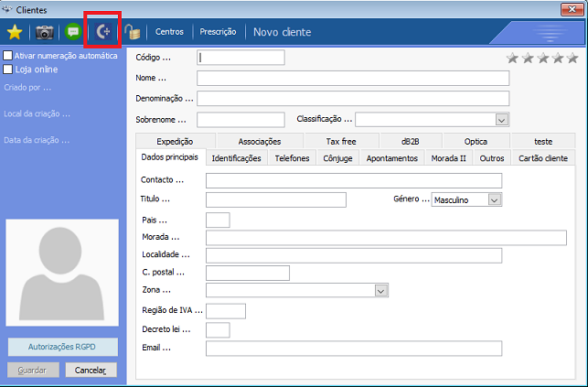Click the padlock icon in the toolbar
Image resolution: width=588 pixels, height=387 pixels.
pos(133,32)
